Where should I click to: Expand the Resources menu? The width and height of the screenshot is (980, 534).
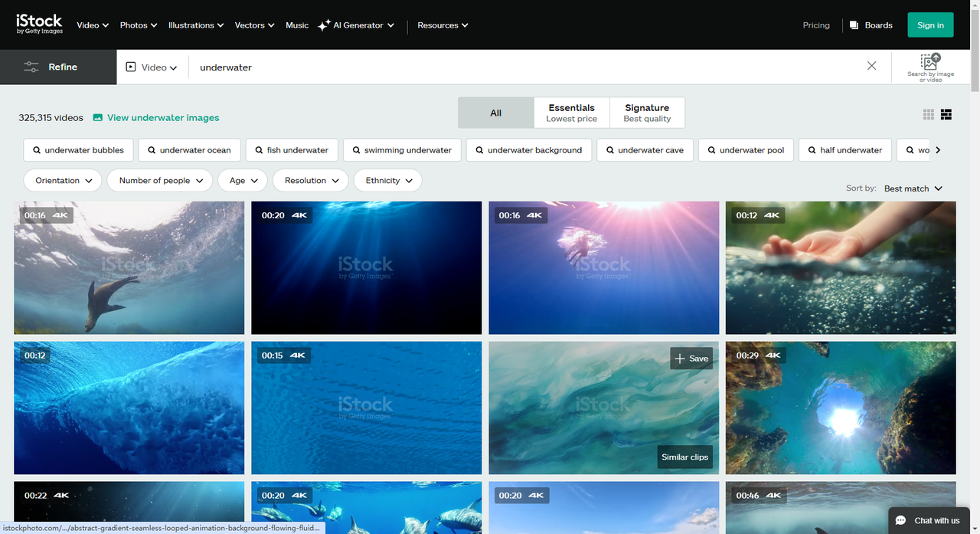click(x=443, y=25)
